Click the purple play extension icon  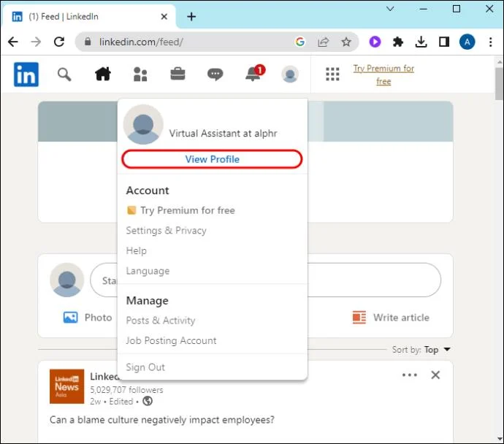(375, 42)
